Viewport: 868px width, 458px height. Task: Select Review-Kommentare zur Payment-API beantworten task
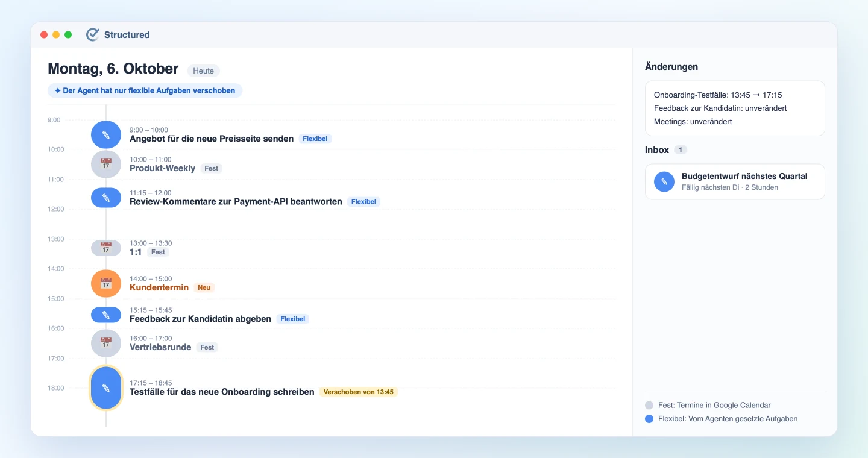pyautogui.click(x=236, y=201)
